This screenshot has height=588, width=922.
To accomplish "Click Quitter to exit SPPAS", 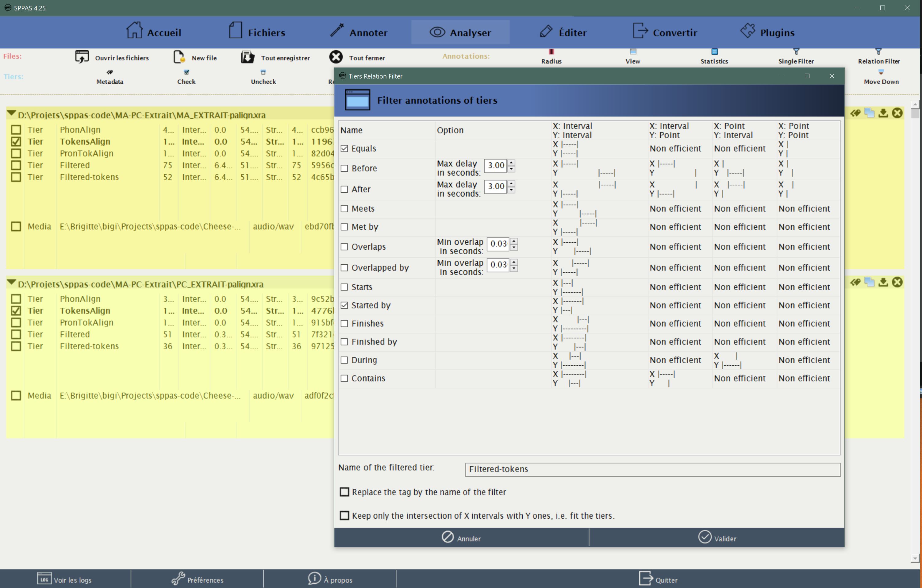I will pos(658,579).
